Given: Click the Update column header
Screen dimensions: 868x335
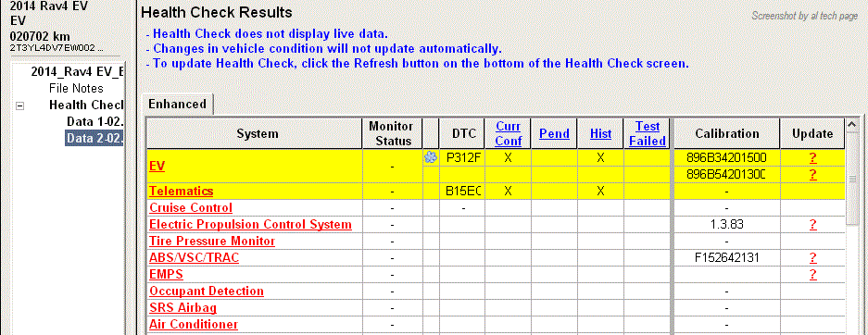Looking at the screenshot, I should (812, 134).
